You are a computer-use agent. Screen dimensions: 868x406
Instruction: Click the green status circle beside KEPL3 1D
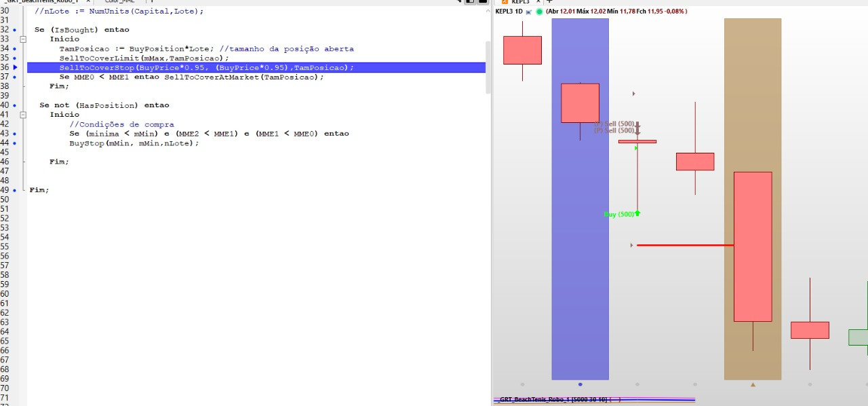tap(540, 12)
